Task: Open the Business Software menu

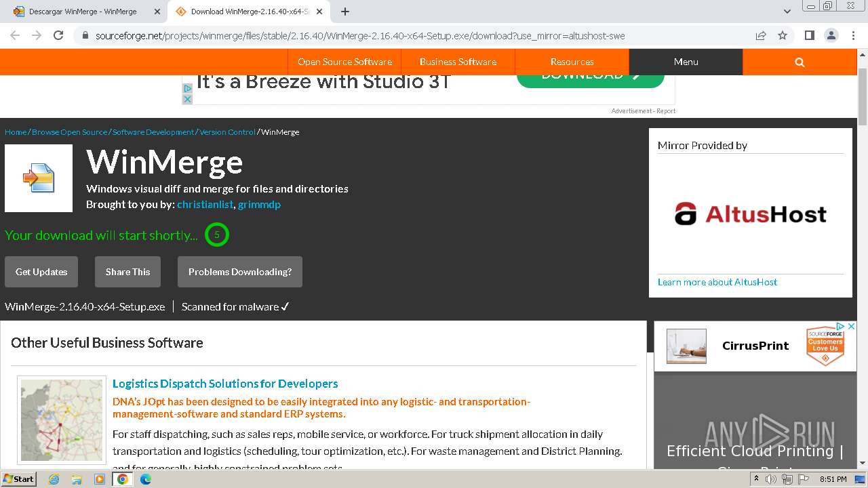Action: coord(458,62)
